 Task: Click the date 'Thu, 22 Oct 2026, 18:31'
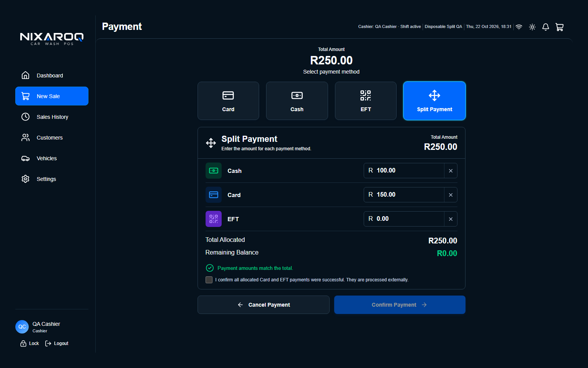488,27
